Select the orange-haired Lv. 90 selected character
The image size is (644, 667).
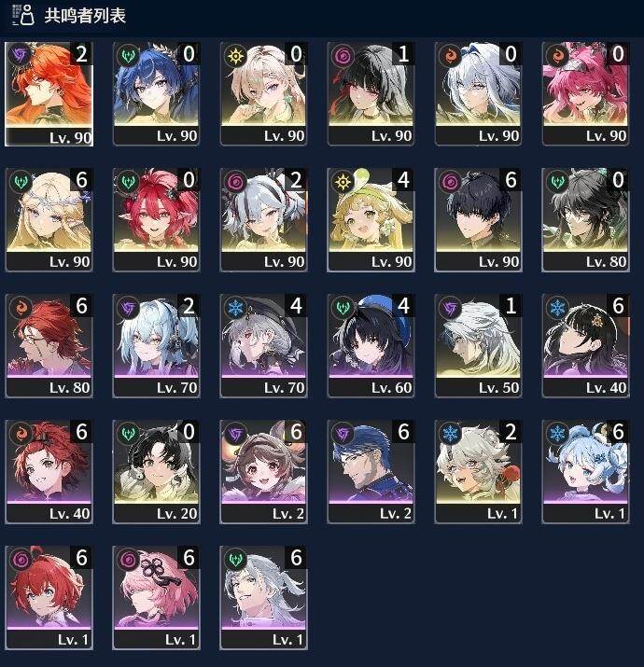(x=49, y=94)
